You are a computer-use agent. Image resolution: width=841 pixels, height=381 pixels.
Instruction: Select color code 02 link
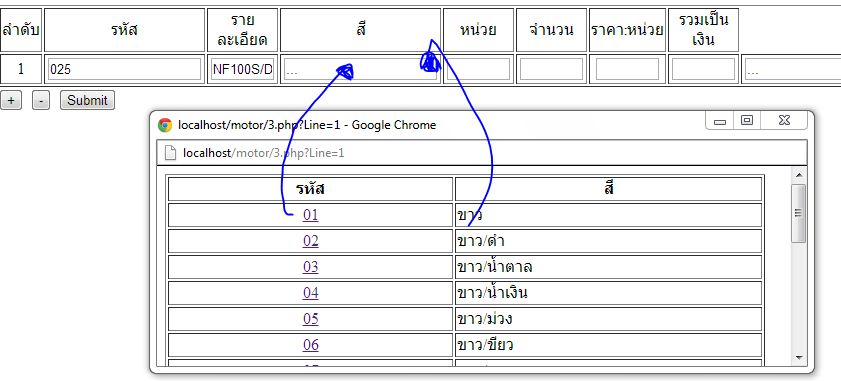[311, 241]
